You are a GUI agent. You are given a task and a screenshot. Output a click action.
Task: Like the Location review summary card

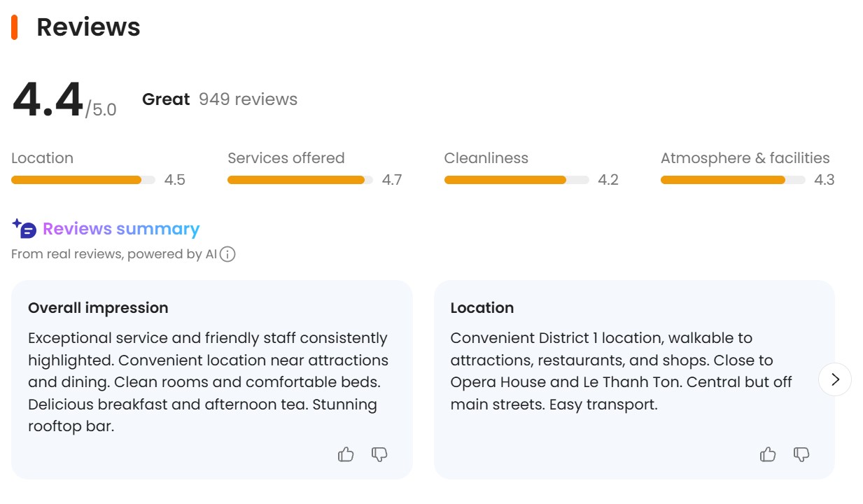[768, 454]
